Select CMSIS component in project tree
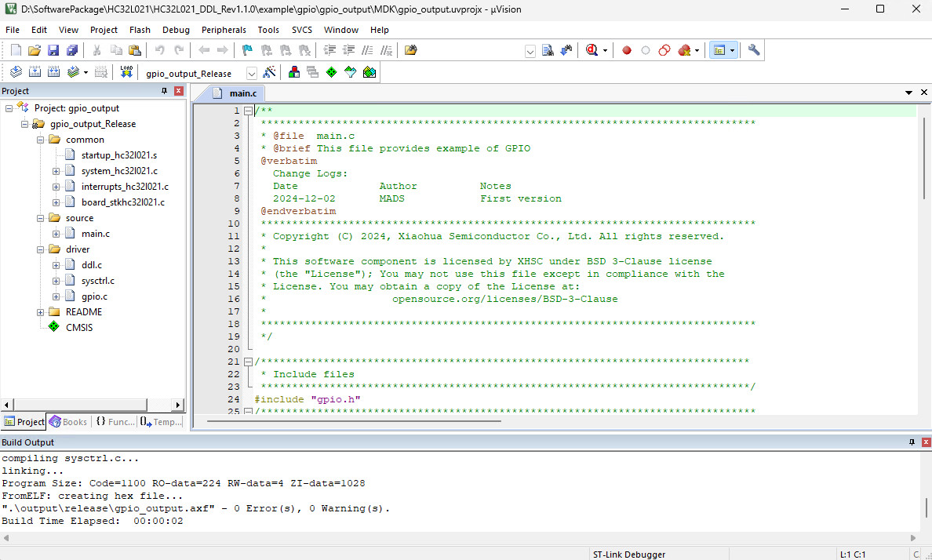Image resolution: width=932 pixels, height=560 pixels. coord(79,328)
